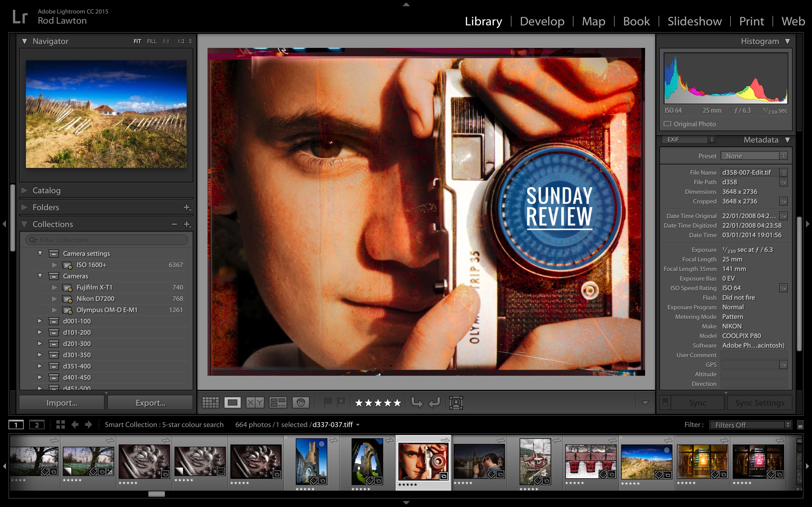Viewport: 812px width, 507px height.
Task: Add new collection with plus icon
Action: [187, 224]
